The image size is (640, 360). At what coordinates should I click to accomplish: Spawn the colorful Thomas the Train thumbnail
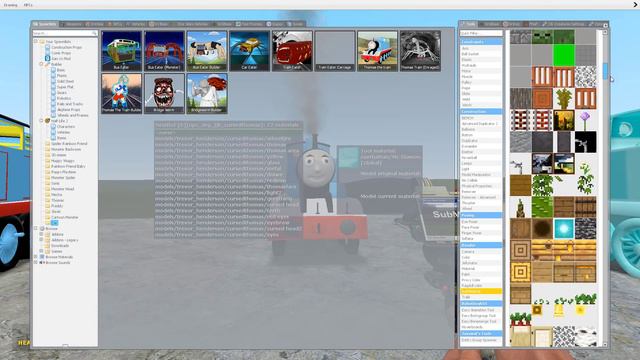point(378,51)
